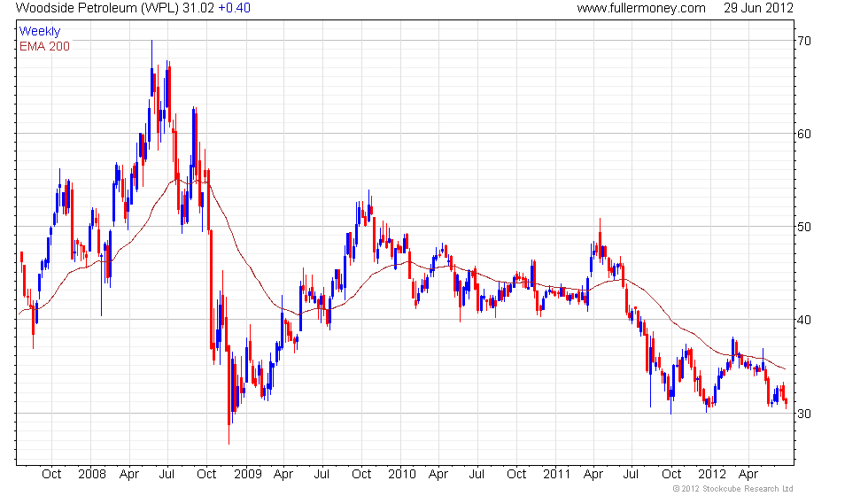The image size is (868, 496).
Task: Click the '40' price axis label
Action: coord(804,320)
